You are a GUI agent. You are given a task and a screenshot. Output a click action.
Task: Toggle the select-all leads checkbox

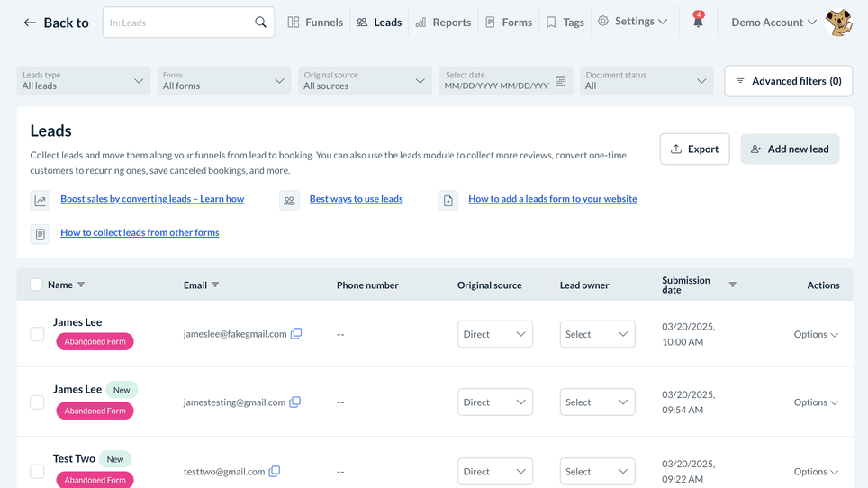click(x=36, y=285)
